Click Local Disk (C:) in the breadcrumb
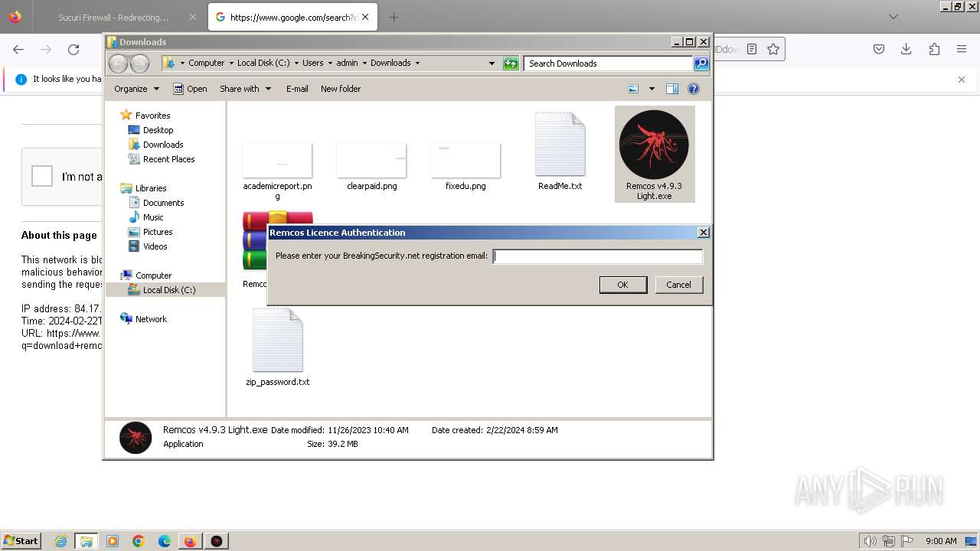 coord(263,63)
